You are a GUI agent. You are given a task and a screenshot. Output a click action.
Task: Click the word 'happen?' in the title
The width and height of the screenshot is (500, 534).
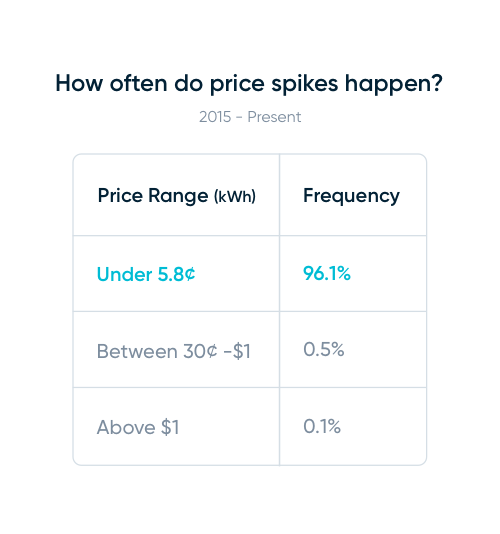pos(394,84)
